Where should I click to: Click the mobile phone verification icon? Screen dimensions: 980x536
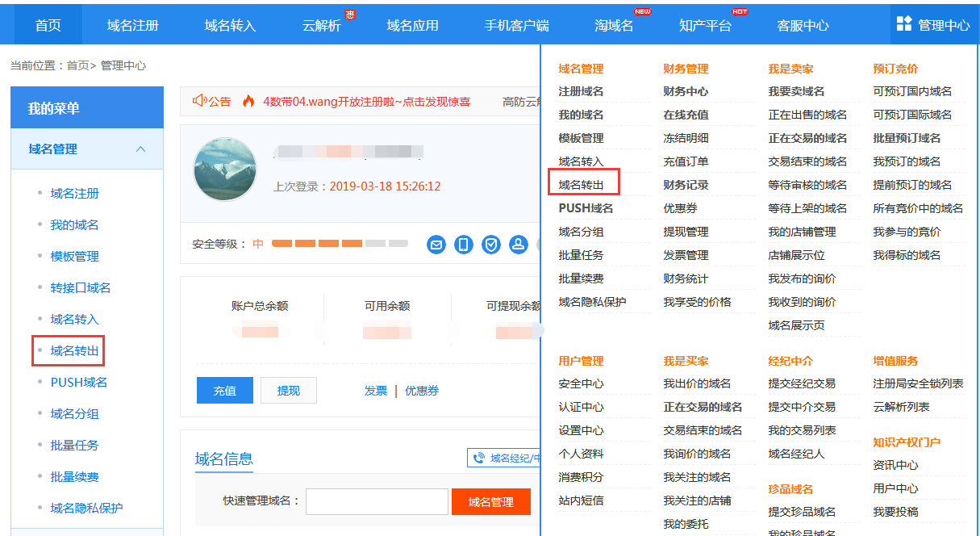coord(463,245)
